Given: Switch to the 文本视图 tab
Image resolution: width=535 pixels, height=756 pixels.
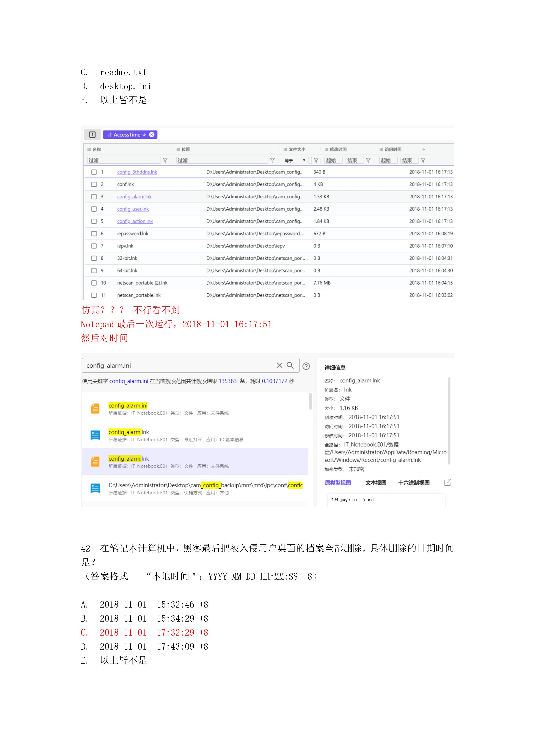Looking at the screenshot, I should (376, 483).
